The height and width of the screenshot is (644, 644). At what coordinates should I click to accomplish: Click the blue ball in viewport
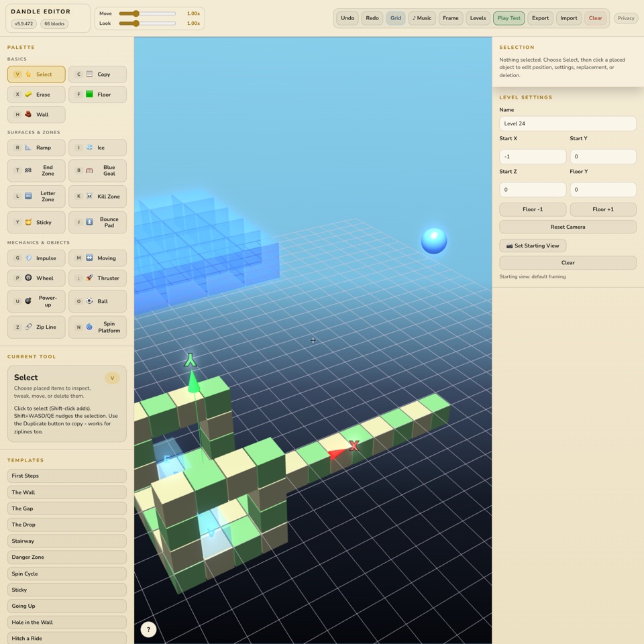point(434,241)
